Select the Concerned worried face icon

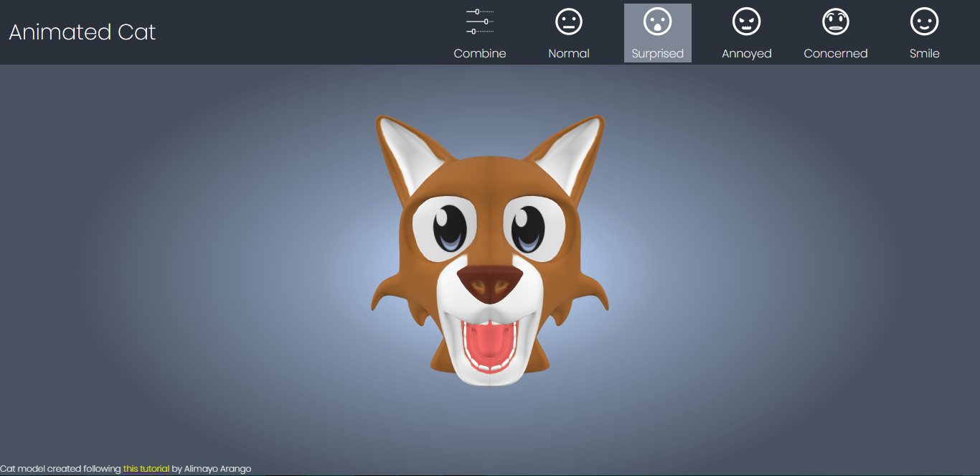point(835,22)
